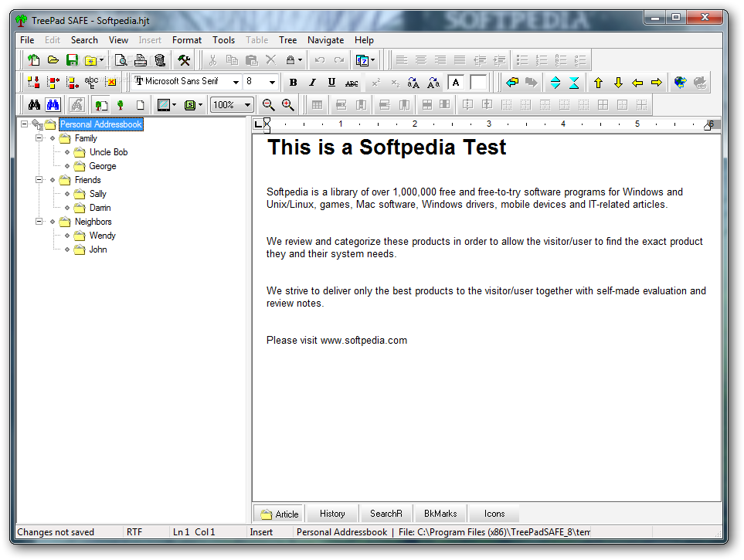Apply italic formatting
744x560 pixels.
(312, 83)
